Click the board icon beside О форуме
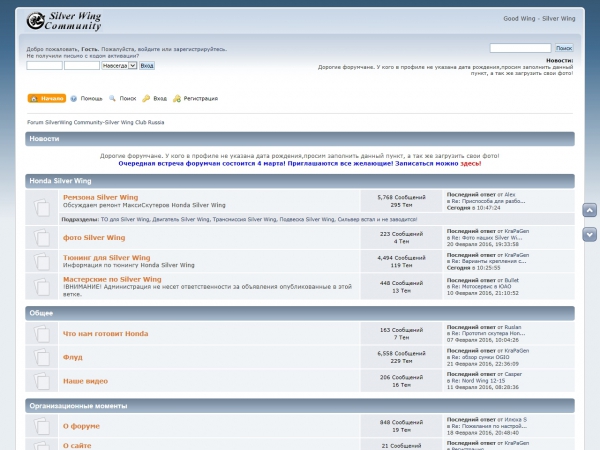Viewport: 600px width, 450px height. pos(42,426)
